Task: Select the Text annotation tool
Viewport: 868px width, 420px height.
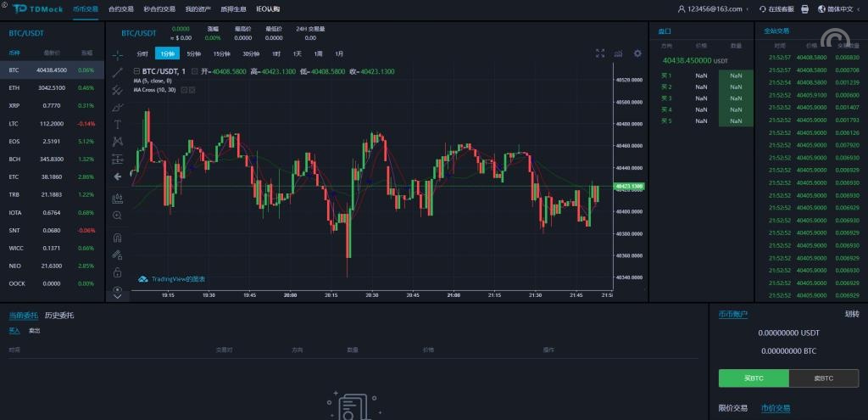Action: 118,124
